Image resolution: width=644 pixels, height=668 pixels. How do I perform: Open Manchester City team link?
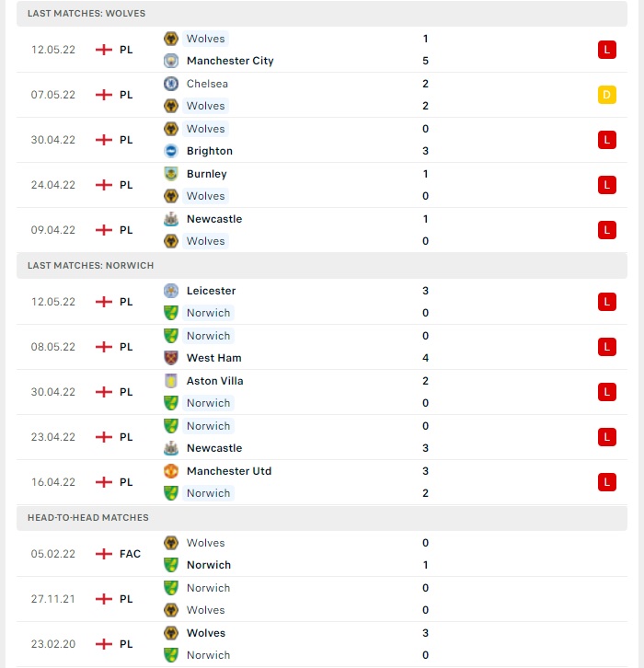coord(230,61)
